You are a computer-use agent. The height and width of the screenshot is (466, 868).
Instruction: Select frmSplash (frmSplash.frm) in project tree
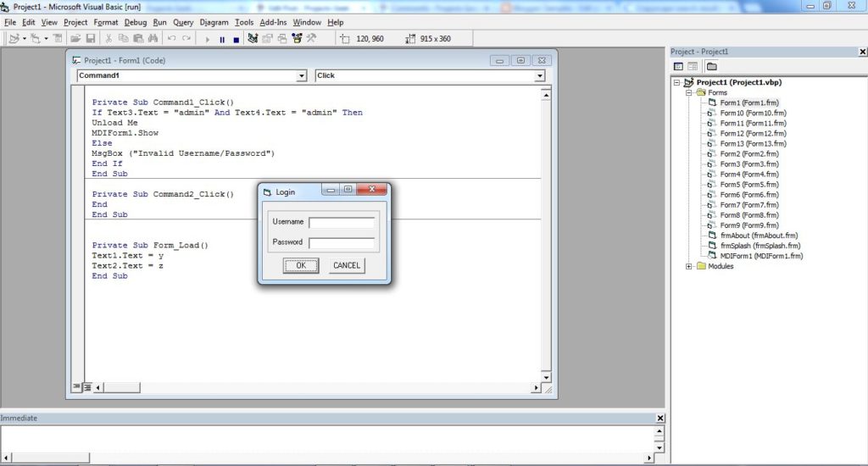[x=760, y=246]
